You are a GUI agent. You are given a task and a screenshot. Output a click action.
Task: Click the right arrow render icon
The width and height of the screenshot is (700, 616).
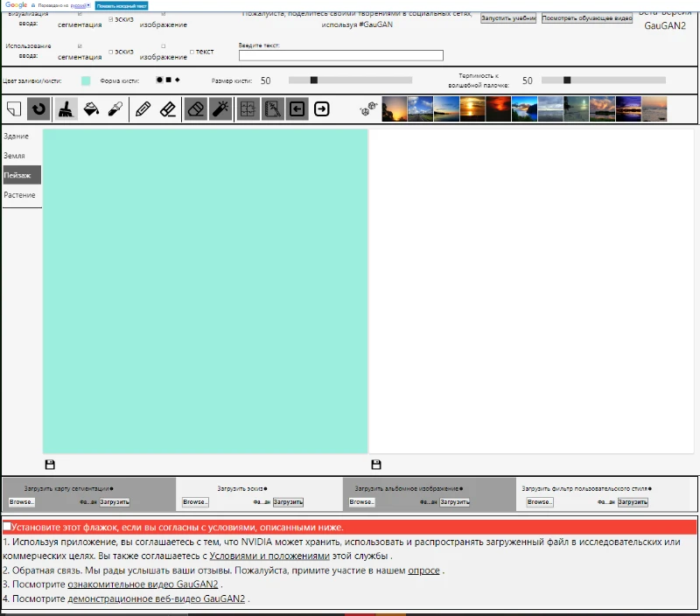[x=322, y=108]
